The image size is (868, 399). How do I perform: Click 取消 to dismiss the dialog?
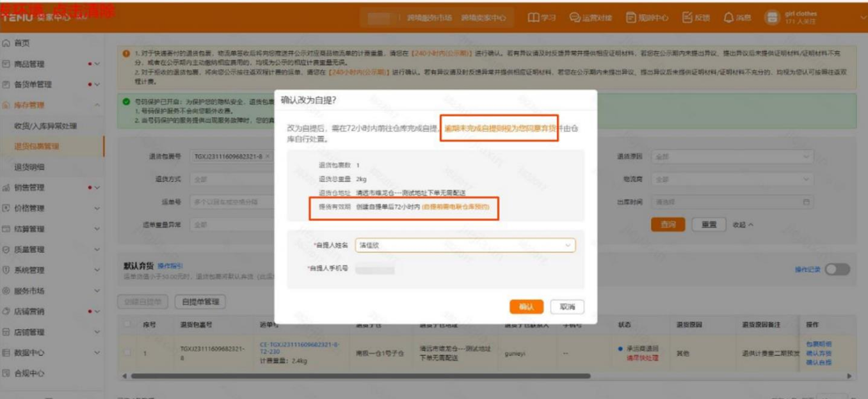567,307
